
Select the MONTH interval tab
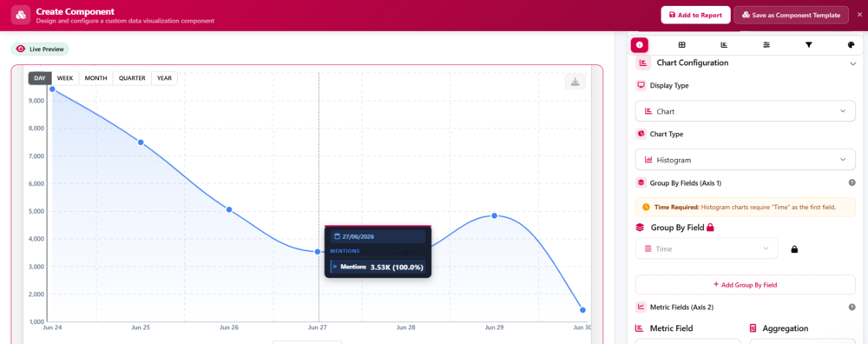pos(95,78)
